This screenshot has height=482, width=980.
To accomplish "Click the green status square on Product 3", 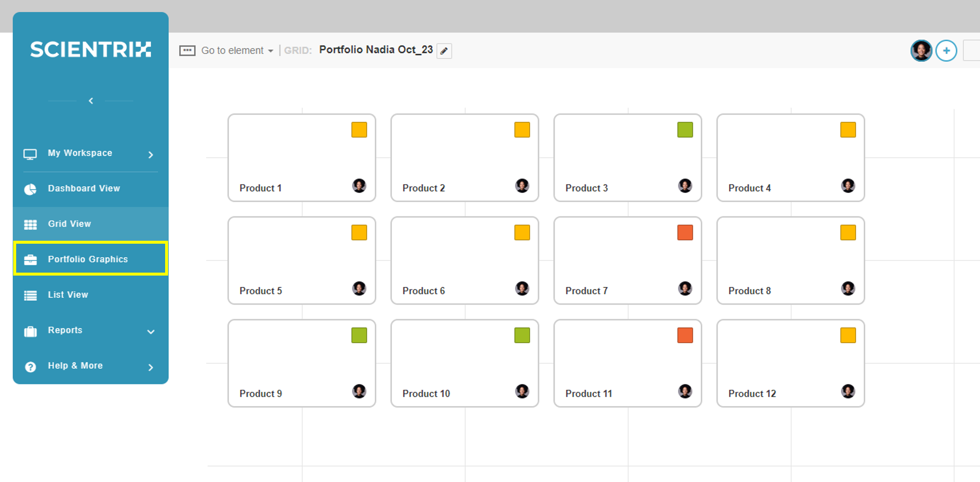I will tap(685, 130).
